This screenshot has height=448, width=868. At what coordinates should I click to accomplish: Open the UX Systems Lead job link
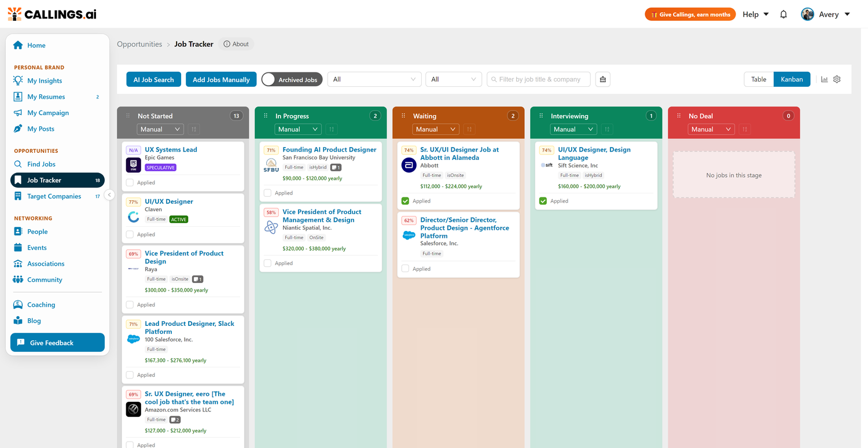(x=171, y=149)
